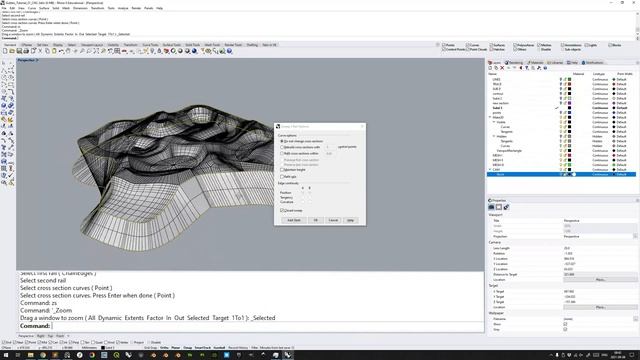The height and width of the screenshot is (360, 640).
Task: Click the Undo arrow icon
Action: (x=61, y=51)
